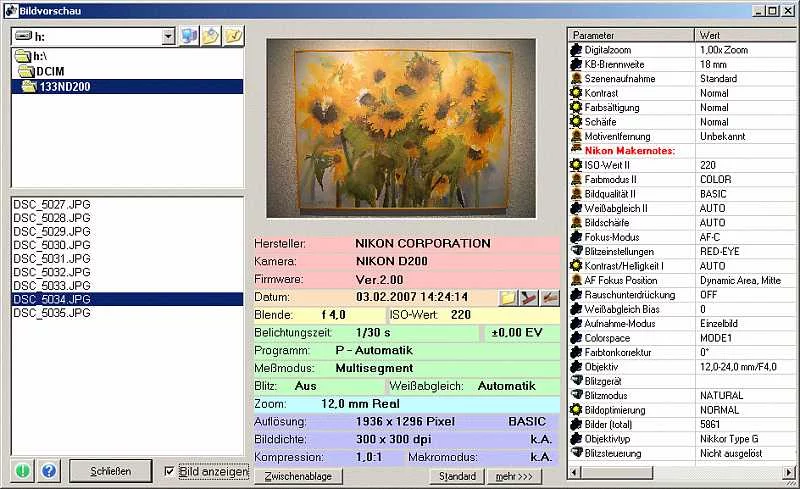Click the red pen icon in Datum row

[x=528, y=297]
